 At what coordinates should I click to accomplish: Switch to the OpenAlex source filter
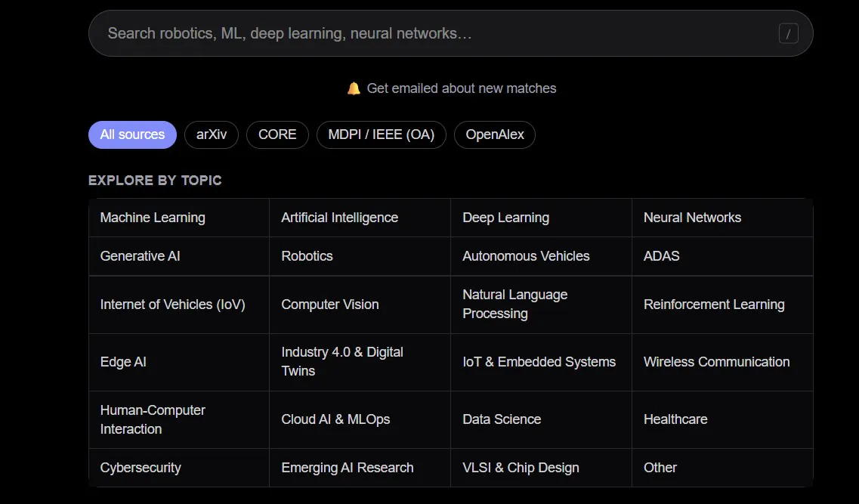[x=495, y=135]
